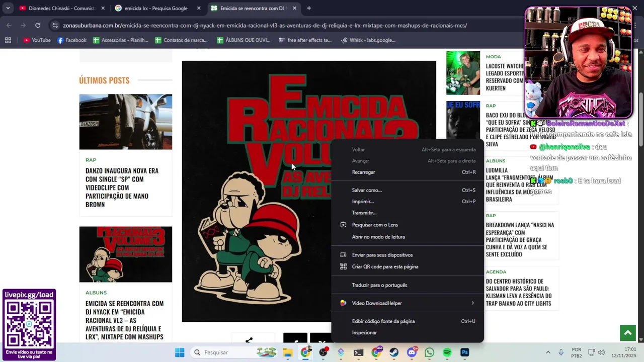Click the POR PTB2 language indicator

[577, 352]
